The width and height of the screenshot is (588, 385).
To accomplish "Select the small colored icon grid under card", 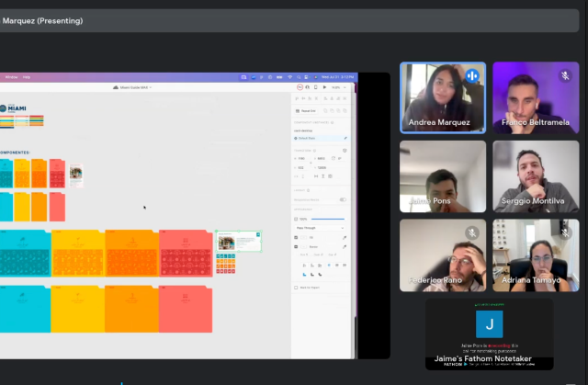I will (x=226, y=264).
